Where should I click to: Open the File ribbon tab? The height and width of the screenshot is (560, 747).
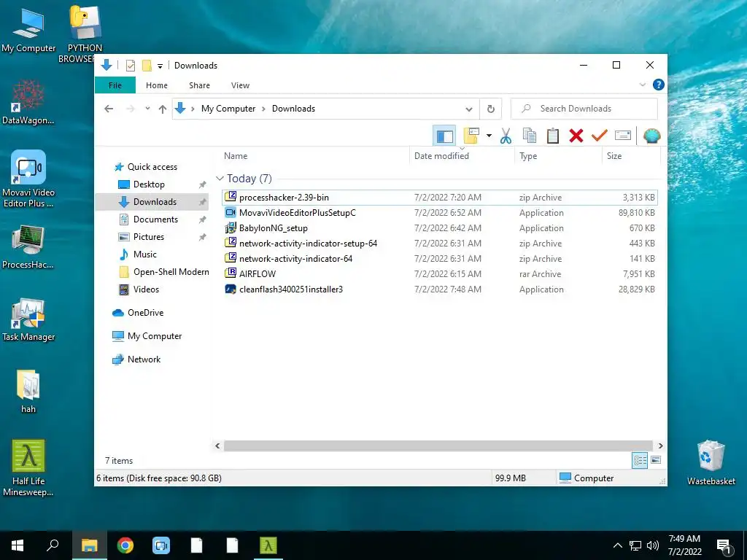(115, 85)
